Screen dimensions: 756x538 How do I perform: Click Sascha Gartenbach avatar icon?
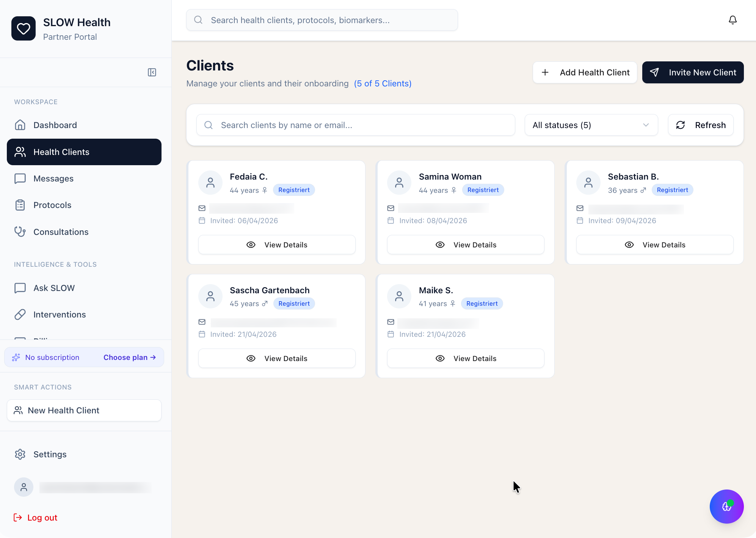click(210, 296)
